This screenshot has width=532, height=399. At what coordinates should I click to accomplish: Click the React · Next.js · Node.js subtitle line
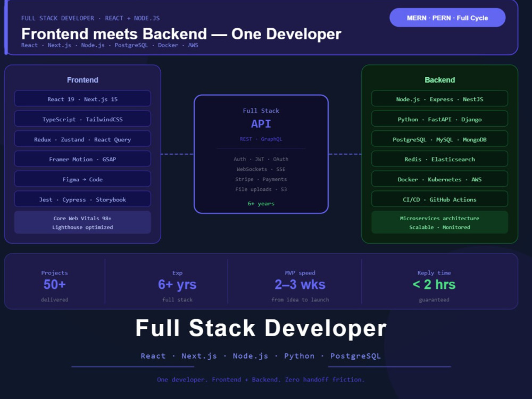(x=110, y=45)
